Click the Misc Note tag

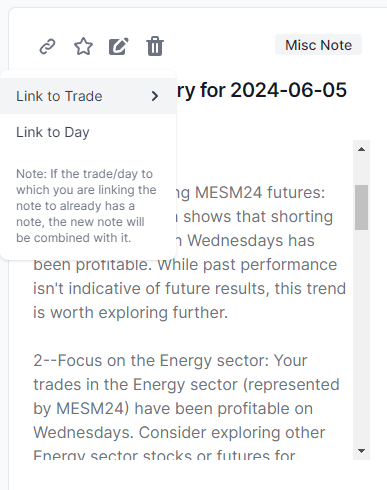click(x=318, y=45)
